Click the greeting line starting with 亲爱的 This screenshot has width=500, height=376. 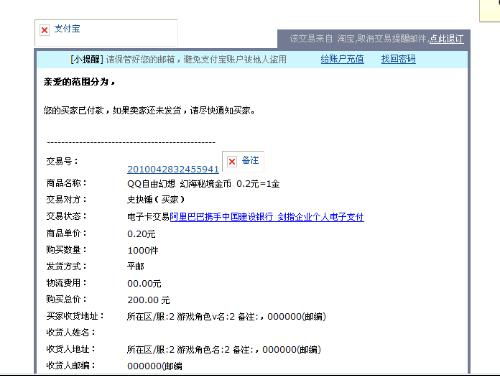point(79,82)
